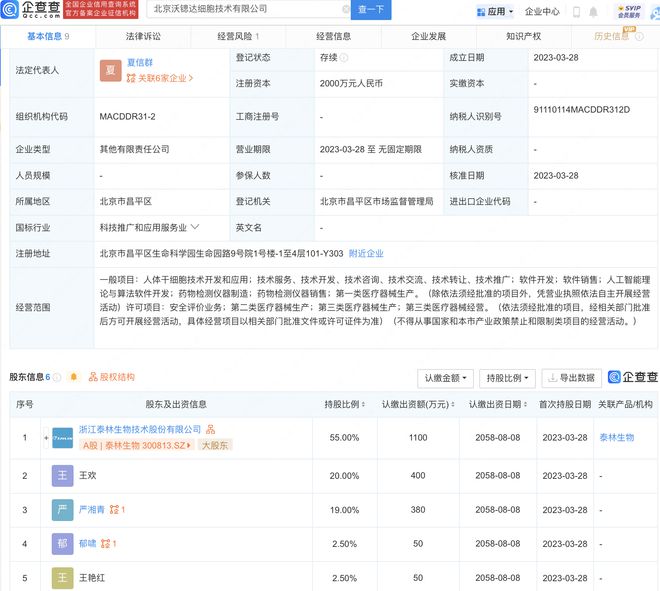This screenshot has height=591, width=660.
Task: Open the notification bell in header
Action: tap(593, 12)
